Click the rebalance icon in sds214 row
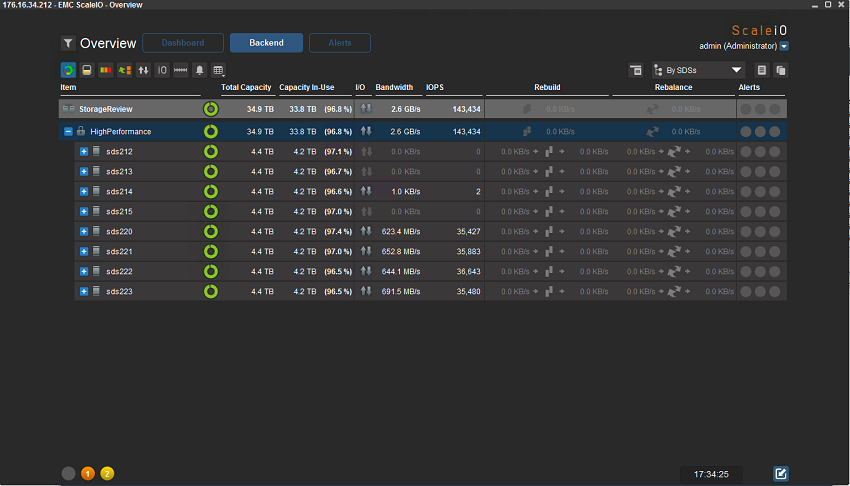 674,191
